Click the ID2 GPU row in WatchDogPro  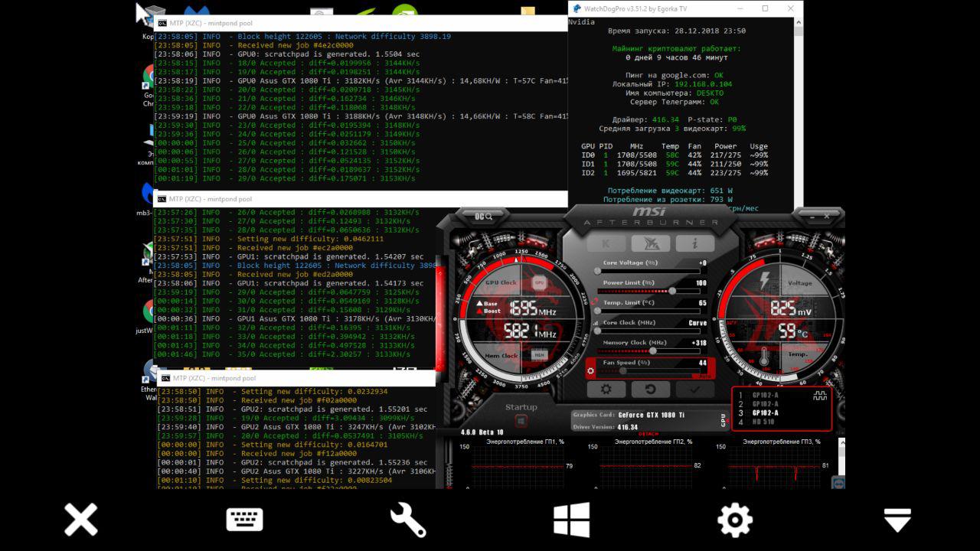pos(675,173)
